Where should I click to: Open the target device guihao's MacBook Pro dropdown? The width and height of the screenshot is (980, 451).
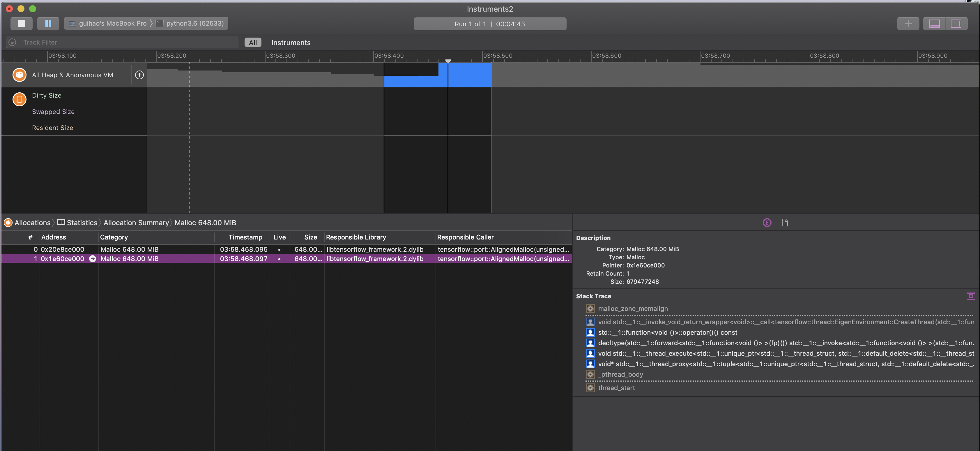(x=108, y=24)
